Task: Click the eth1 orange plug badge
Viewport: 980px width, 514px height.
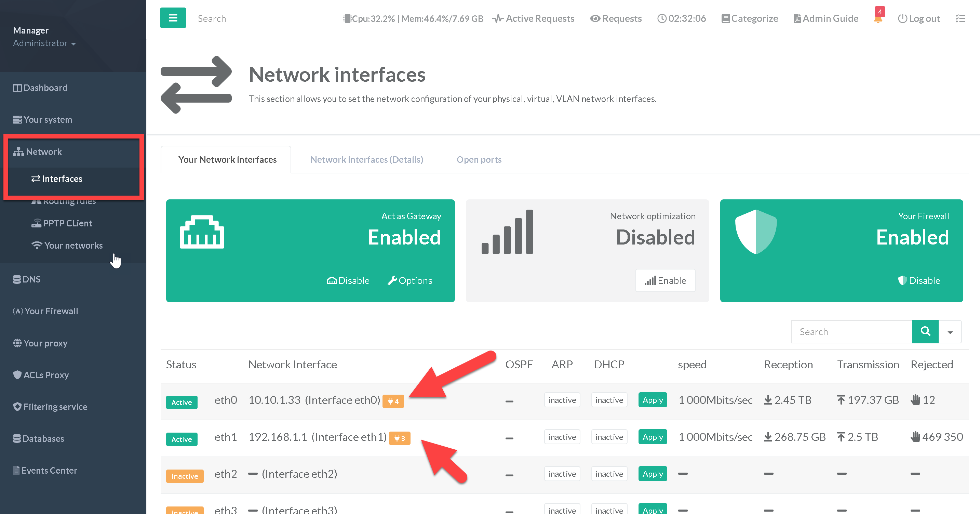Action: point(400,438)
